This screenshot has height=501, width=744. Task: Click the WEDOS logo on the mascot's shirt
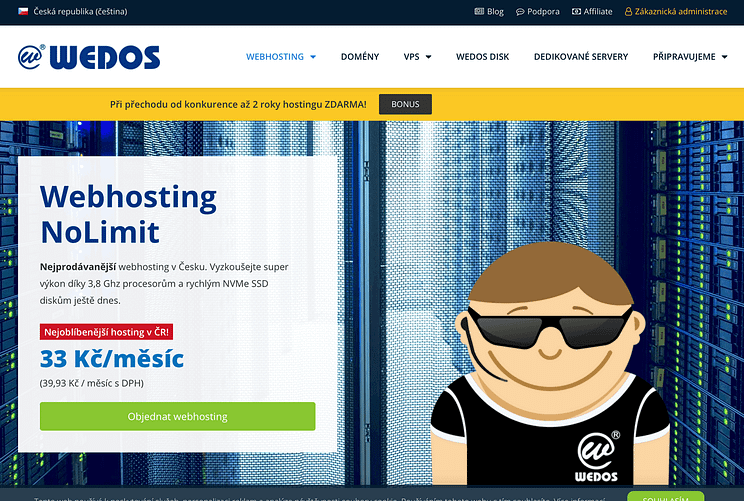click(x=597, y=456)
